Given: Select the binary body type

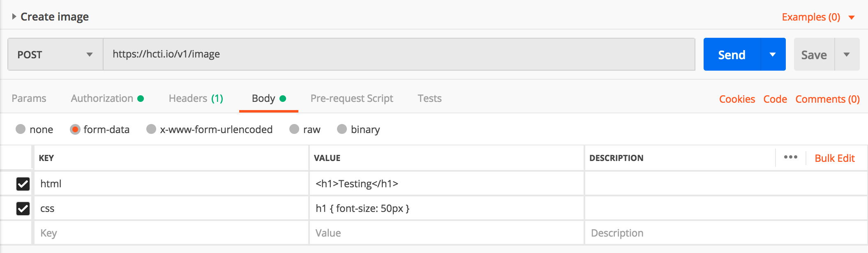Looking at the screenshot, I should pos(342,129).
